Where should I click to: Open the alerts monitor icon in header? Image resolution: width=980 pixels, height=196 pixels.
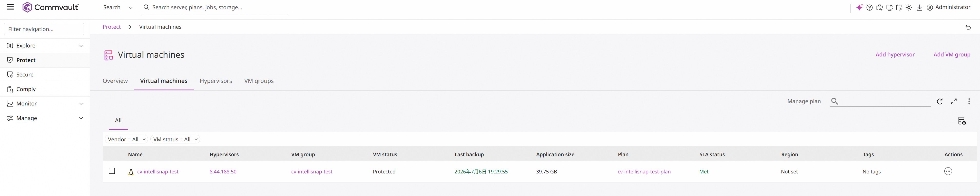pyautogui.click(x=889, y=8)
